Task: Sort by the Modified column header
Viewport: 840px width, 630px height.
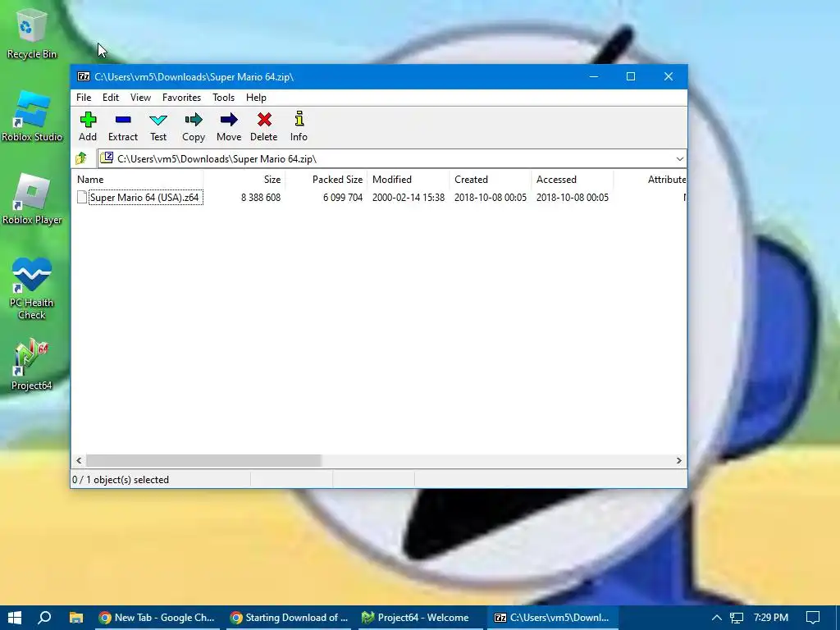Action: 409,180
